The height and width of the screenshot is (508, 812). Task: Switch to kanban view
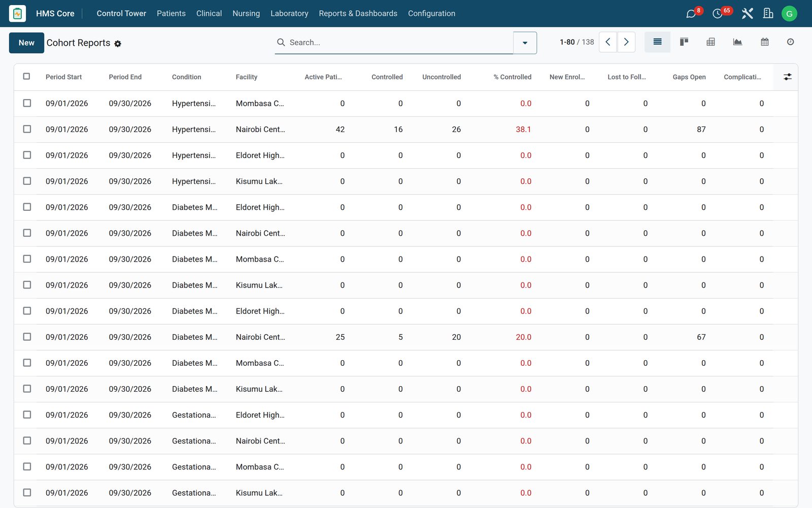(684, 42)
